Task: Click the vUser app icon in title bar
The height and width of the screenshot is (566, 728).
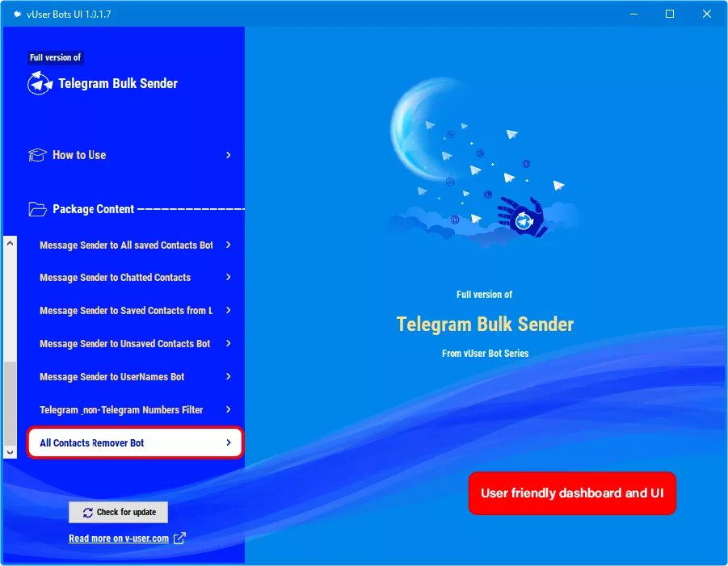Action: [x=17, y=14]
